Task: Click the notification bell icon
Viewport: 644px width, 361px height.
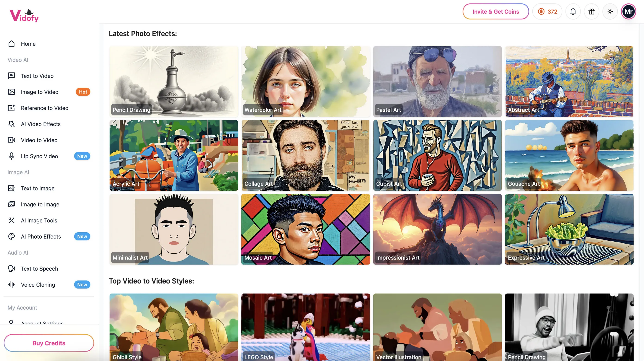Action: click(x=573, y=12)
